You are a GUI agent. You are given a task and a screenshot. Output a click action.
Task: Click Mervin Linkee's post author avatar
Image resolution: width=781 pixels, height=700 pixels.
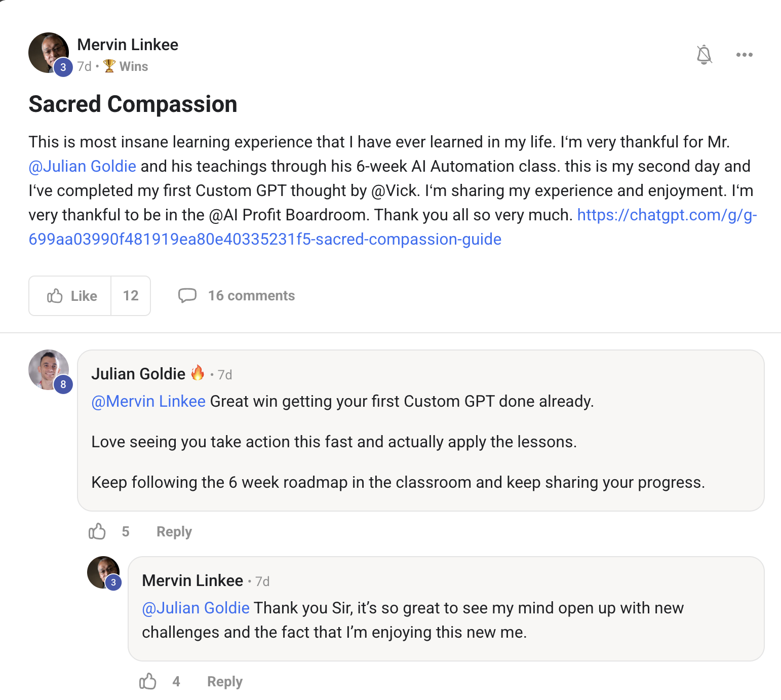point(49,53)
